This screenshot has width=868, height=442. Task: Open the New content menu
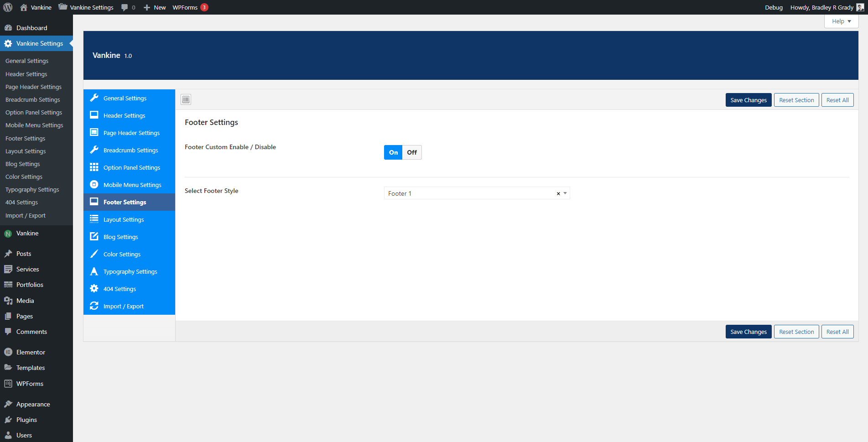(155, 7)
